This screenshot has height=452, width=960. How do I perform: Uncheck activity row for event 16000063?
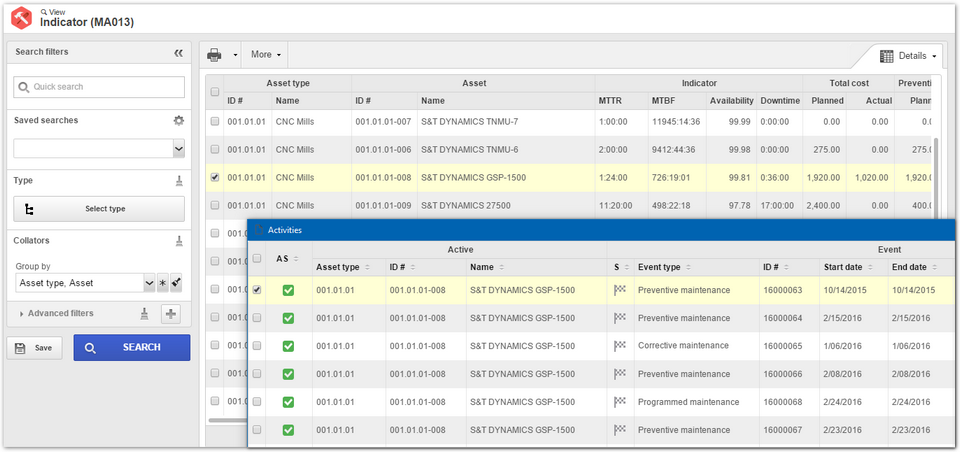click(257, 290)
